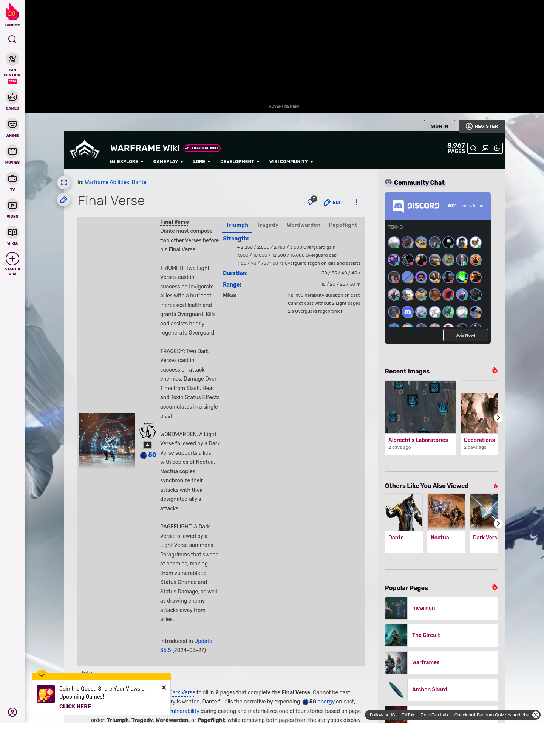
Task: Click Join Fan Lab link
Action: pos(434,715)
